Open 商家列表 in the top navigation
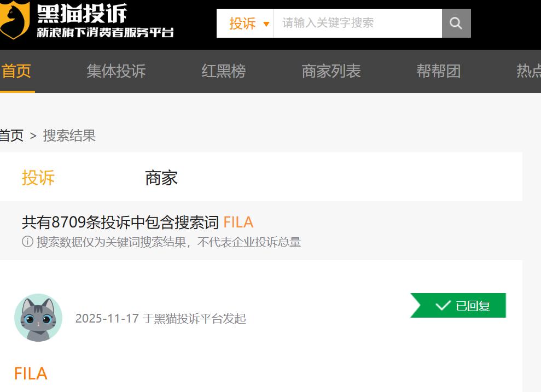 coord(330,71)
